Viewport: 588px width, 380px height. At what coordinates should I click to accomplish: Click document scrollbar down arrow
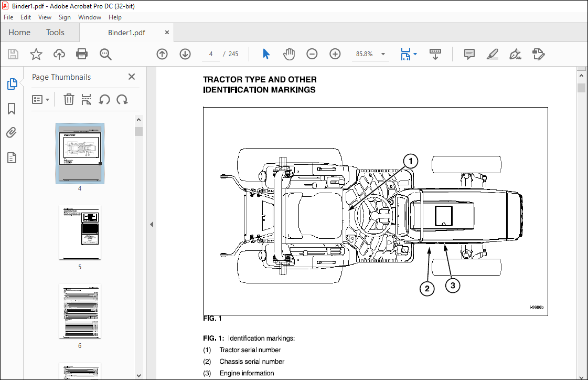[x=581, y=377]
